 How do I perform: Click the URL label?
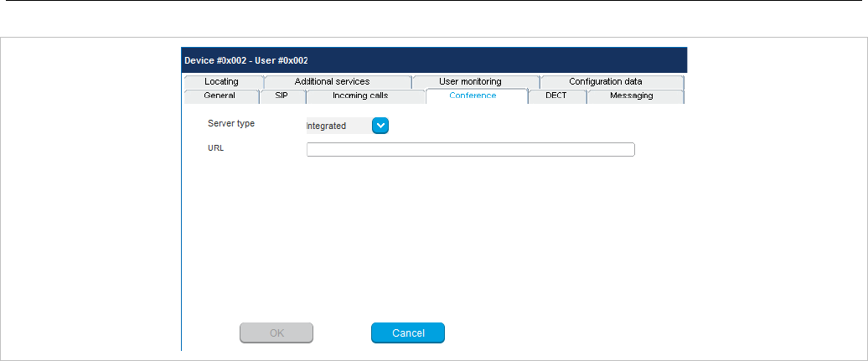point(216,148)
